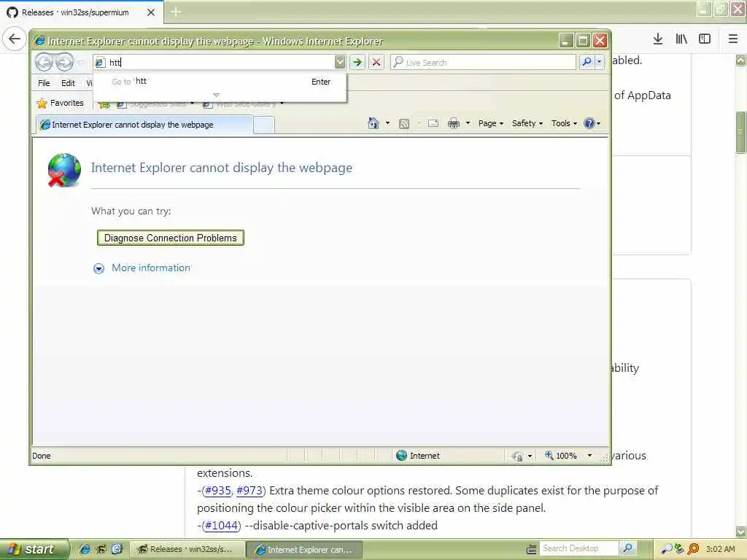Click the background browser's vertical scrollbar thumb
The width and height of the screenshot is (747, 560).
point(741,133)
